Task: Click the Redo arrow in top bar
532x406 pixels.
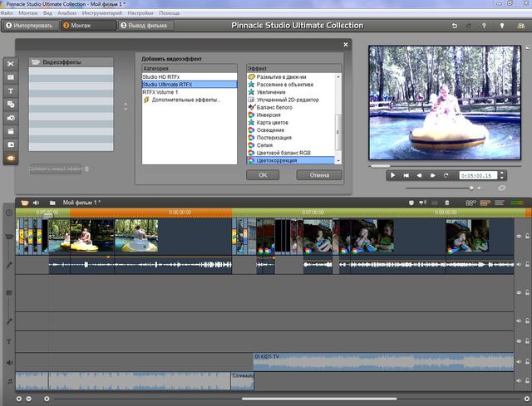Action: [x=469, y=26]
